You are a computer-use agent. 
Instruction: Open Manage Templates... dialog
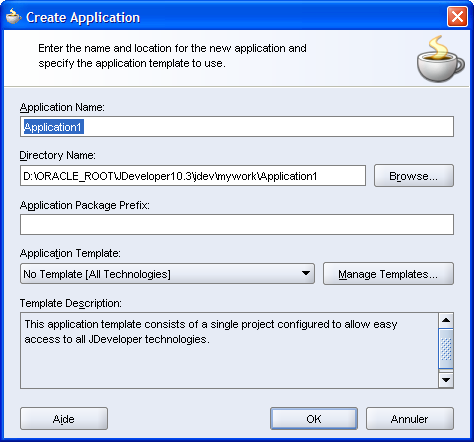(388, 274)
